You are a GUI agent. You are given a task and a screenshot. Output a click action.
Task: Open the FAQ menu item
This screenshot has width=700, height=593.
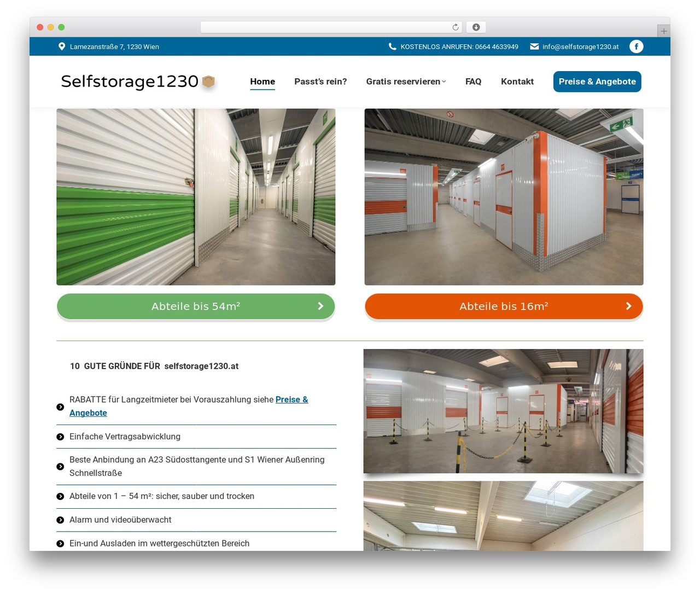(x=474, y=82)
